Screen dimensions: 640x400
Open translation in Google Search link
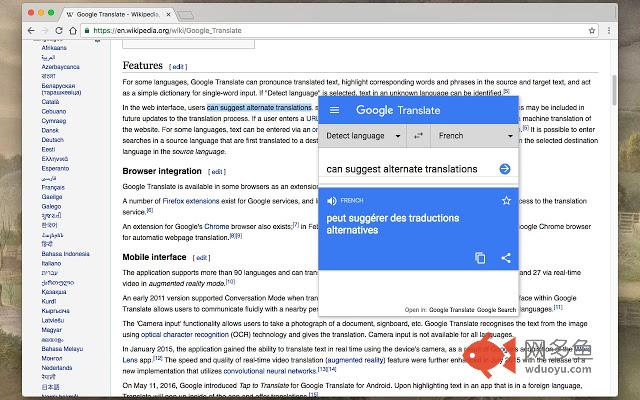(x=496, y=310)
